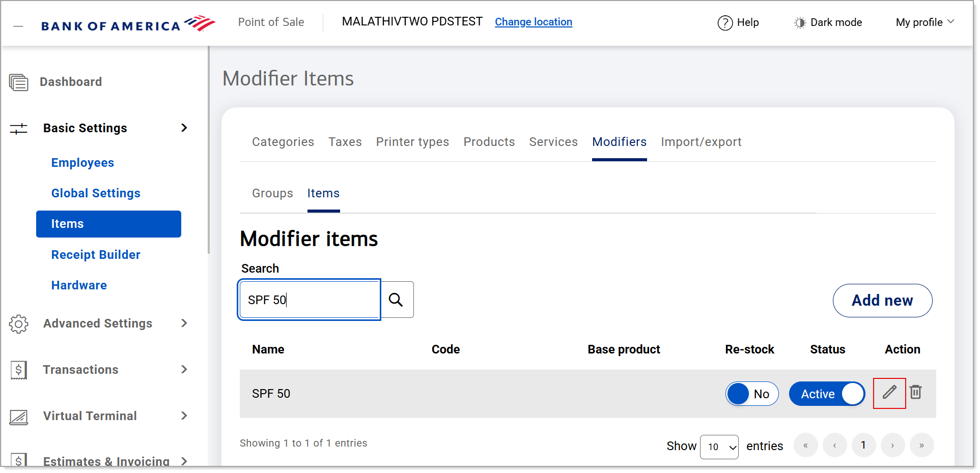Image resolution: width=980 pixels, height=473 pixels.
Task: Click the Virtual Terminal sidebar icon
Action: (19, 417)
